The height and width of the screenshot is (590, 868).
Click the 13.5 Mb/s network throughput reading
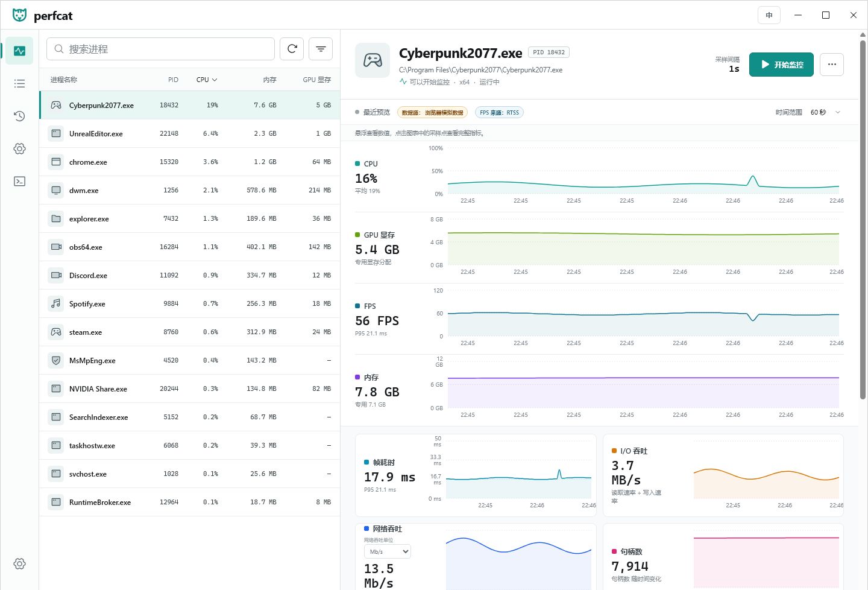[x=379, y=576]
